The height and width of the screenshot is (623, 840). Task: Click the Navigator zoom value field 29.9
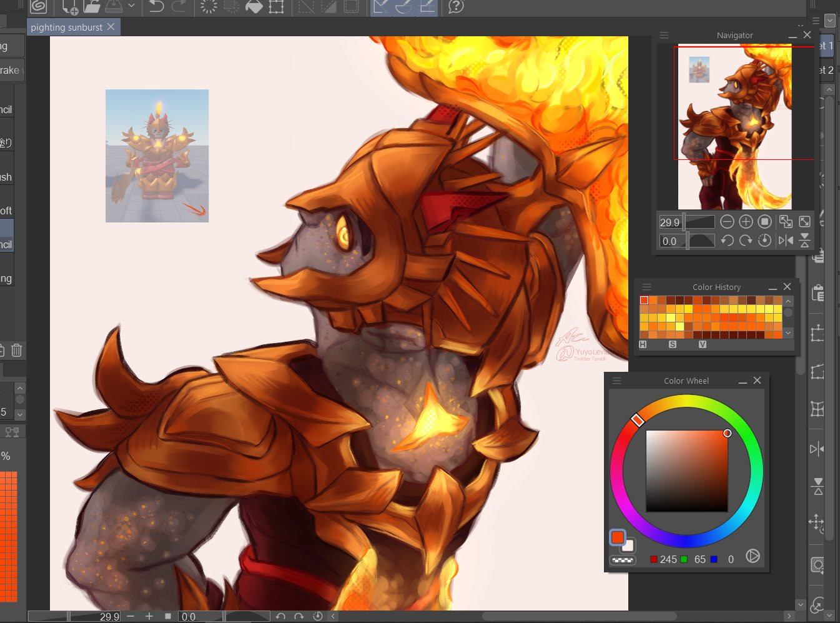pos(670,222)
